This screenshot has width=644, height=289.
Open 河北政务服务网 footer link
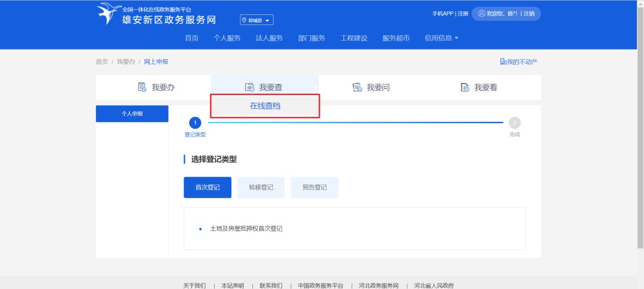click(379, 285)
